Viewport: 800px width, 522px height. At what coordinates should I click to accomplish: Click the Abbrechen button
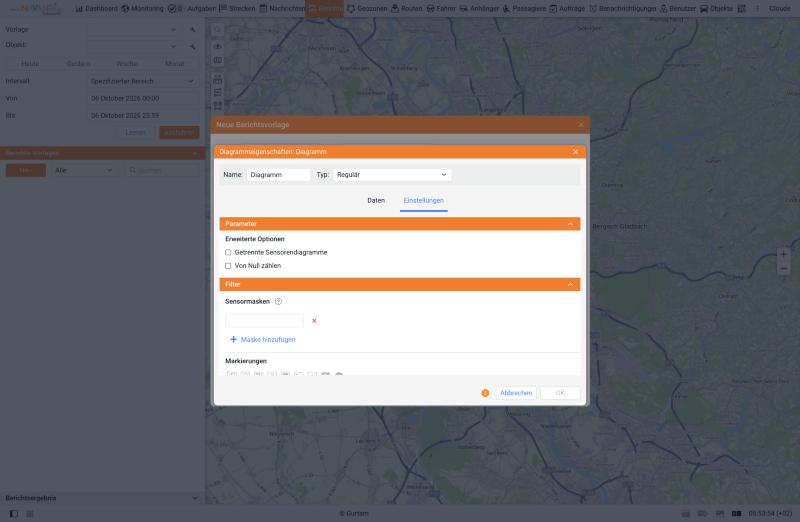516,393
